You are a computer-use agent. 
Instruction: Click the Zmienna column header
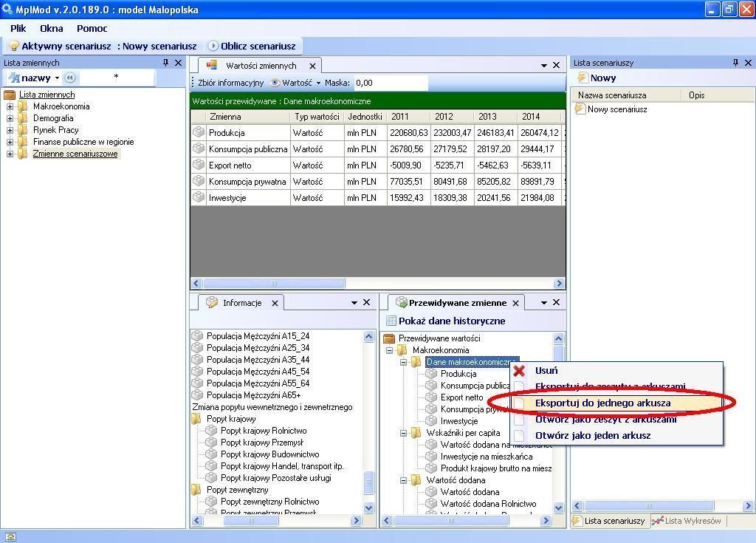click(x=248, y=116)
